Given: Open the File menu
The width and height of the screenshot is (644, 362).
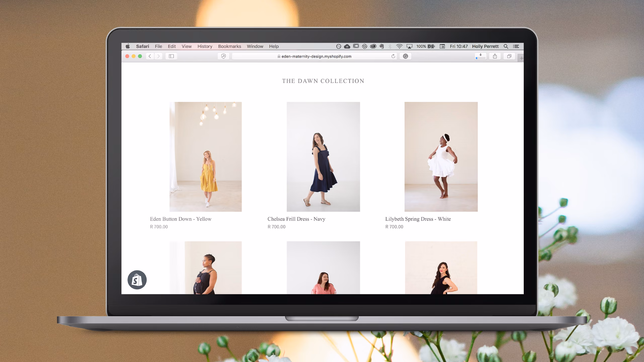Looking at the screenshot, I should 158,46.
